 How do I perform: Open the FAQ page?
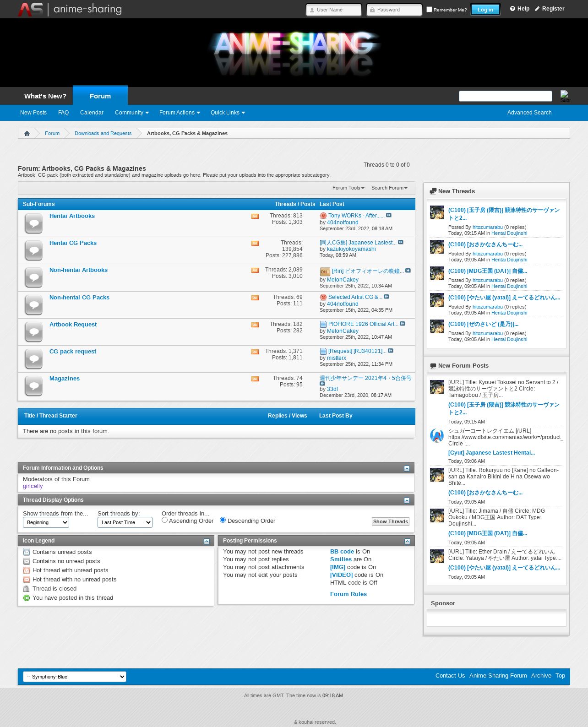pos(63,113)
